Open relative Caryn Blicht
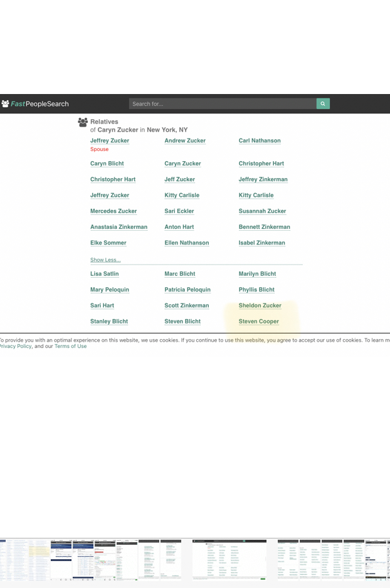 click(x=107, y=164)
